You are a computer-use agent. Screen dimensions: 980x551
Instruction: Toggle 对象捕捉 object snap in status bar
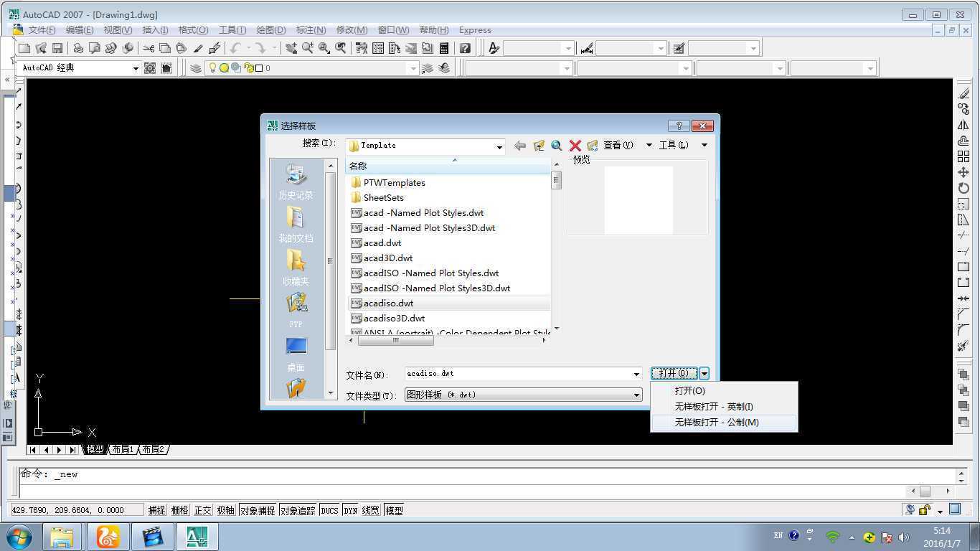[x=258, y=510]
